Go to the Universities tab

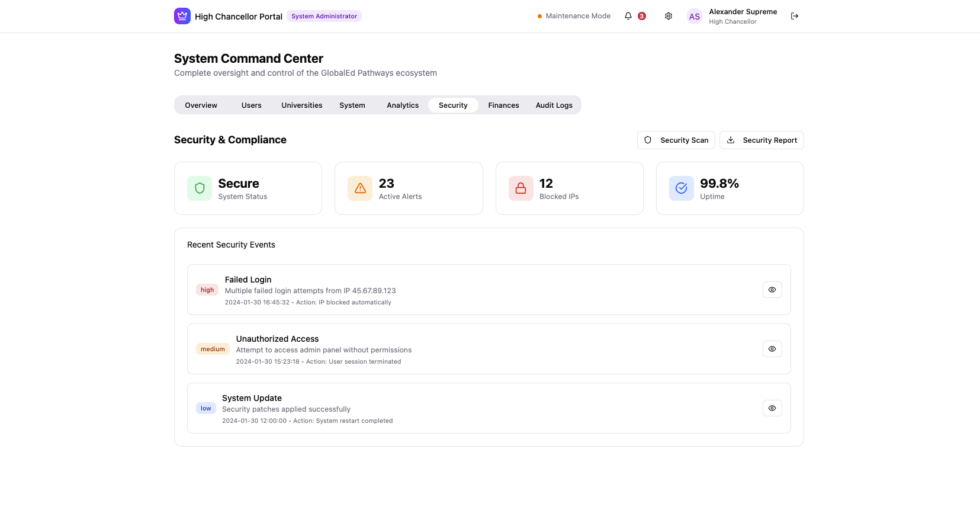pyautogui.click(x=301, y=105)
